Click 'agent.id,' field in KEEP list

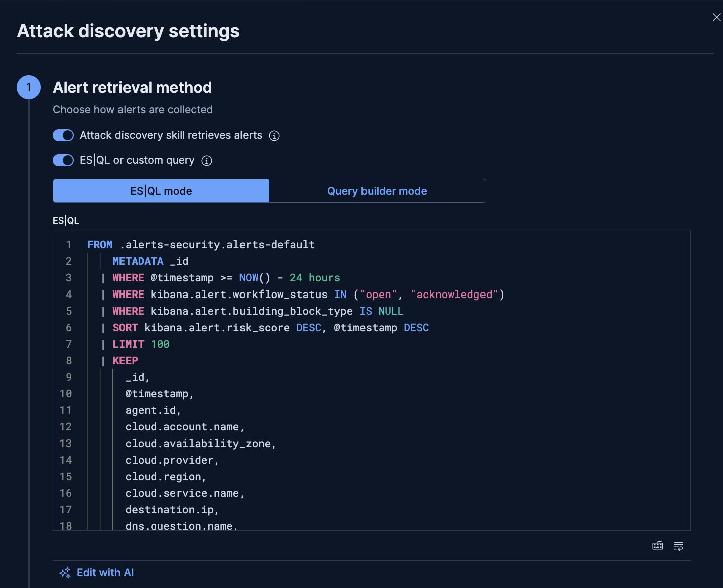point(153,410)
